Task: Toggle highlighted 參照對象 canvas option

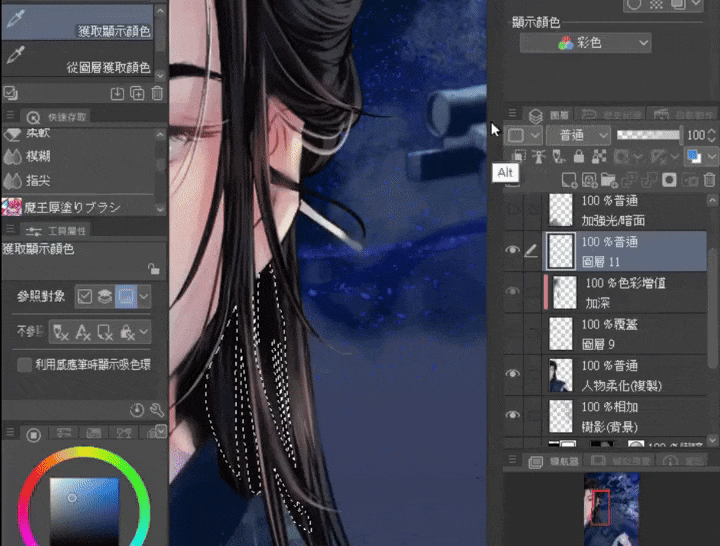Action: coord(126,297)
